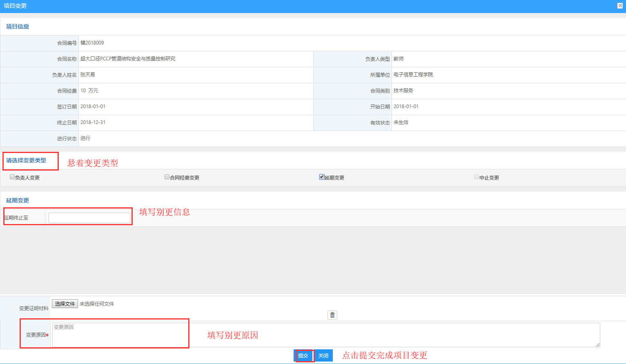This screenshot has height=364, width=626.
Task: Focus the 延期终止至 date input field
Action: [x=89, y=218]
